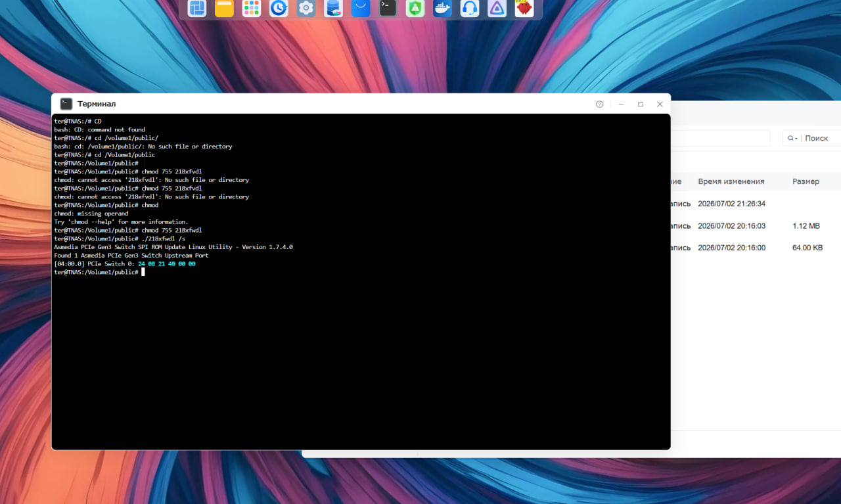This screenshot has width=841, height=504.
Task: Click the 1.12 MB size cell
Action: (806, 225)
